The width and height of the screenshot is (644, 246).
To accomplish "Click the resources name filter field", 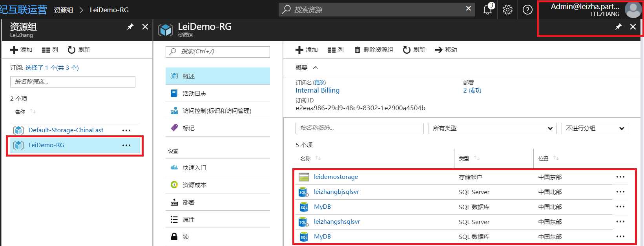I will 359,128.
